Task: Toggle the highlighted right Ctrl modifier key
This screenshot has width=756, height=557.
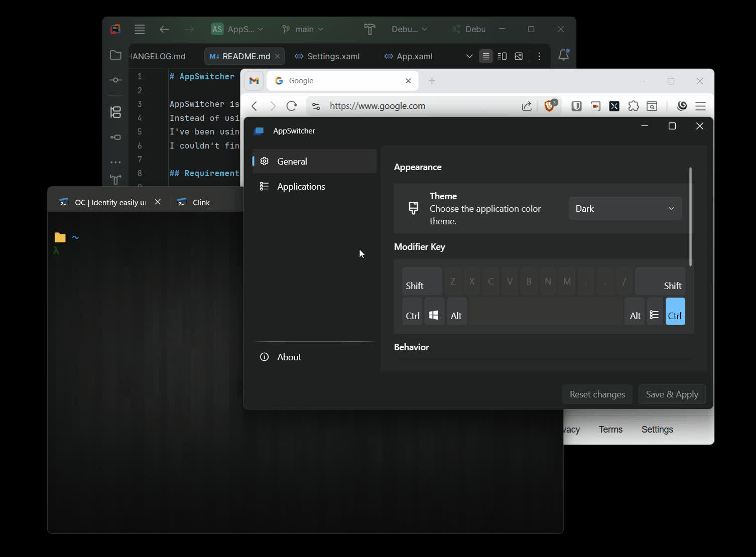Action: 675,311
